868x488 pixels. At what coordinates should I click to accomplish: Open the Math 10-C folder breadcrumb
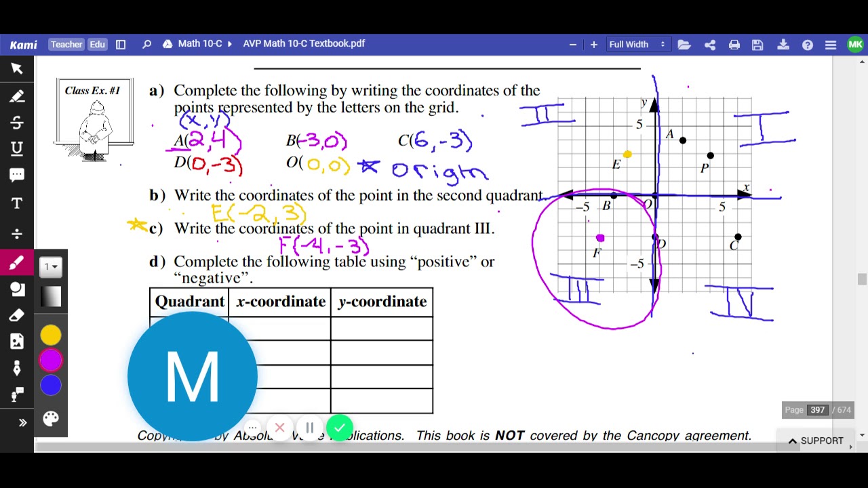coord(200,43)
